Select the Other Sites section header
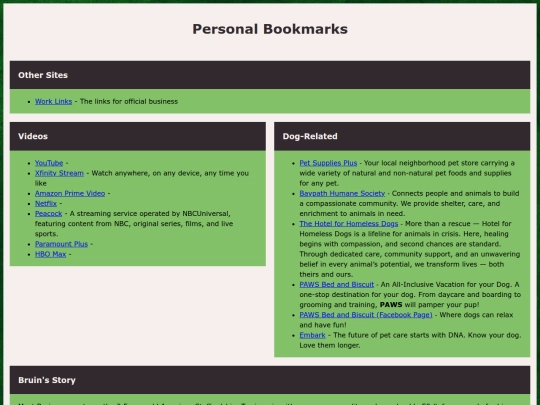 click(x=270, y=75)
